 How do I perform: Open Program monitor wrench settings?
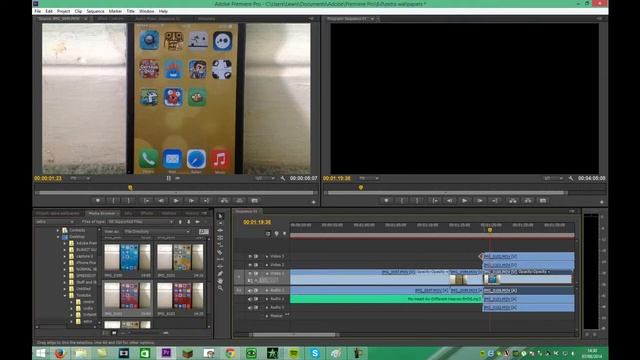pyautogui.click(x=571, y=178)
